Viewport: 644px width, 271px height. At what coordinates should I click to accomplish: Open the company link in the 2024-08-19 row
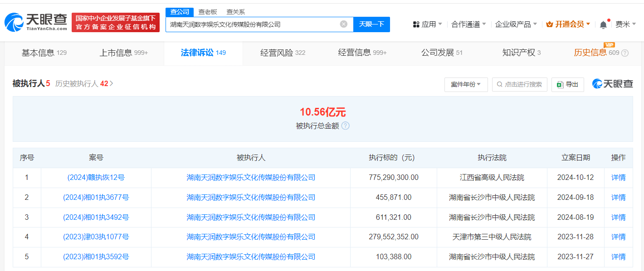pyautogui.click(x=251, y=218)
